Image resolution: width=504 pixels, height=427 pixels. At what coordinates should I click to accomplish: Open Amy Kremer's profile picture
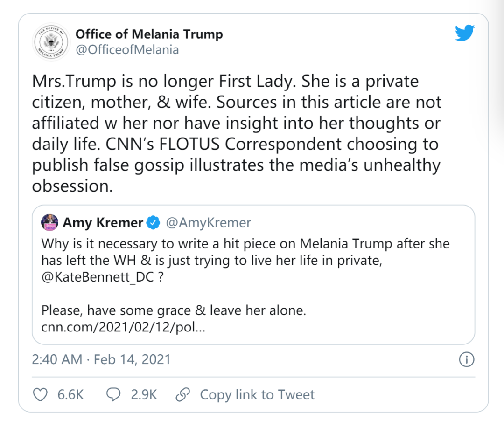click(x=49, y=222)
